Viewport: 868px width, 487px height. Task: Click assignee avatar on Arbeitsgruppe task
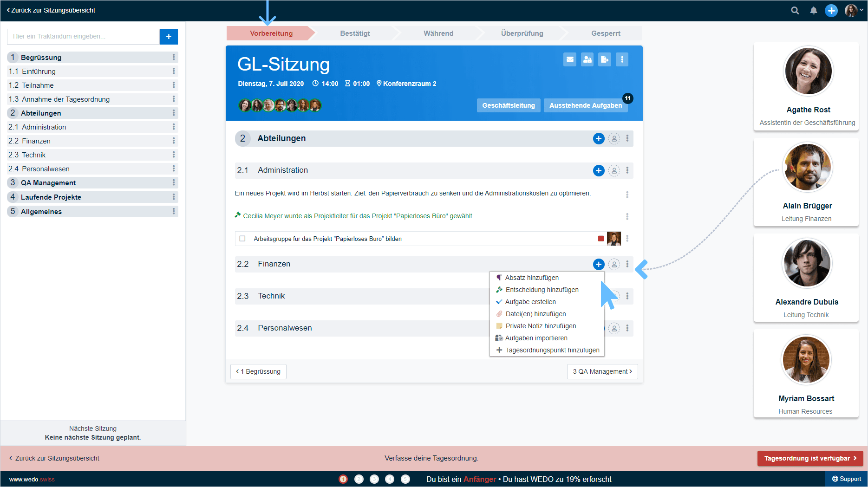point(614,239)
